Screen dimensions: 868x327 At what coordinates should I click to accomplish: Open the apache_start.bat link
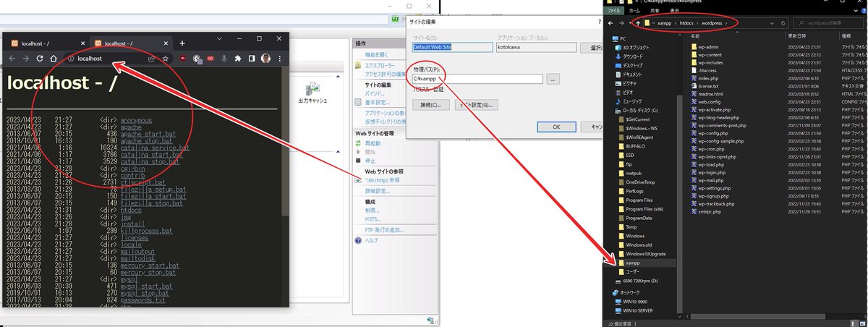pyautogui.click(x=148, y=134)
